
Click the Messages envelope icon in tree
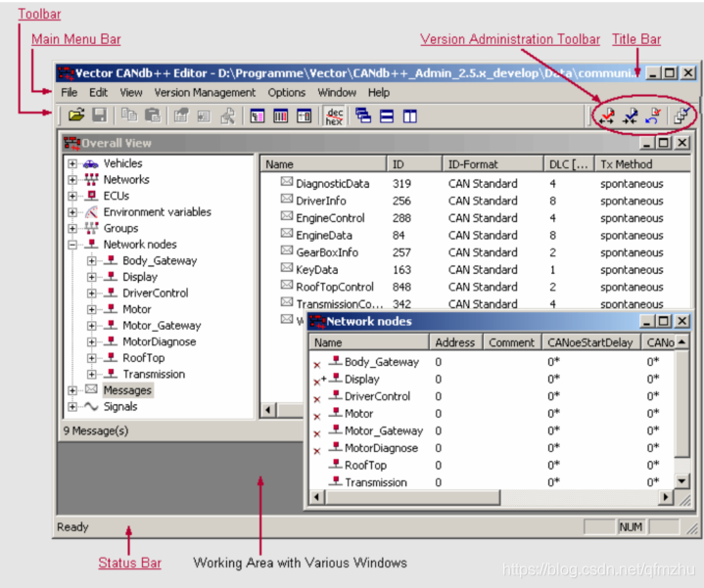91,389
